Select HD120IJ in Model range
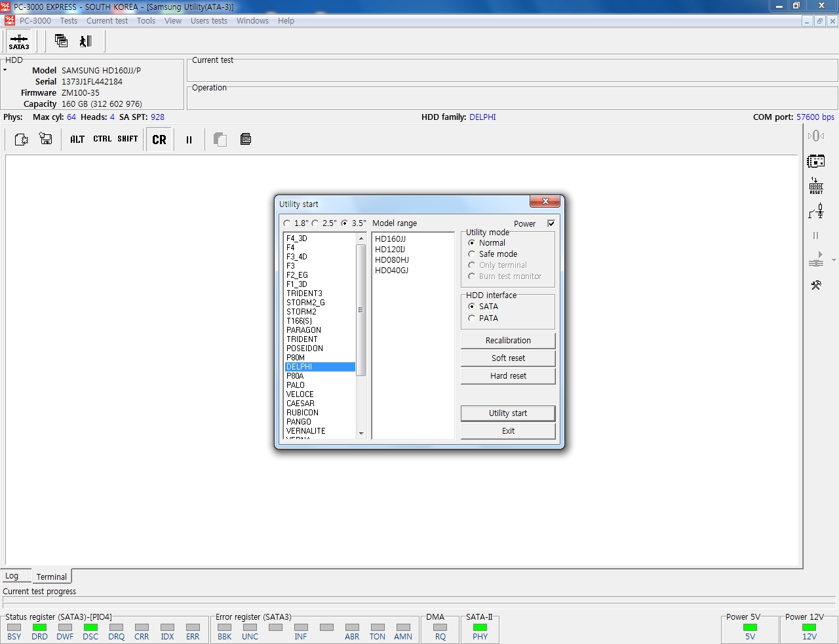Image resolution: width=839 pixels, height=644 pixels. coord(390,250)
